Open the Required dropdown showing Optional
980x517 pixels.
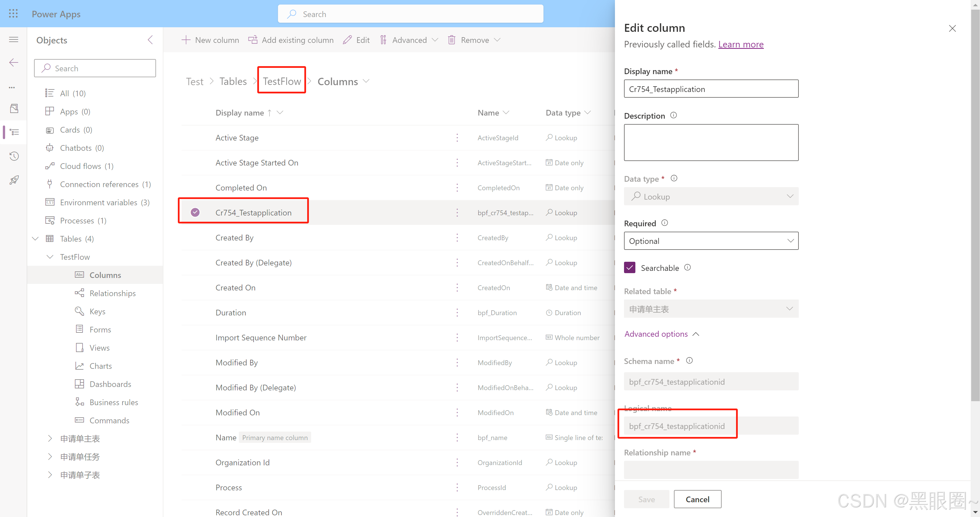coord(711,240)
